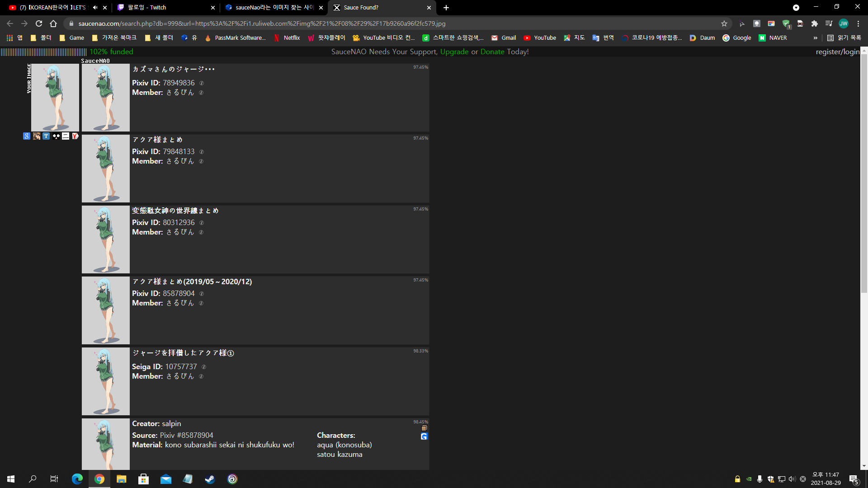Viewport: 868px width, 488px height.
Task: Open thumbnail of first result カズマさんのジャージ
Action: tap(106, 98)
